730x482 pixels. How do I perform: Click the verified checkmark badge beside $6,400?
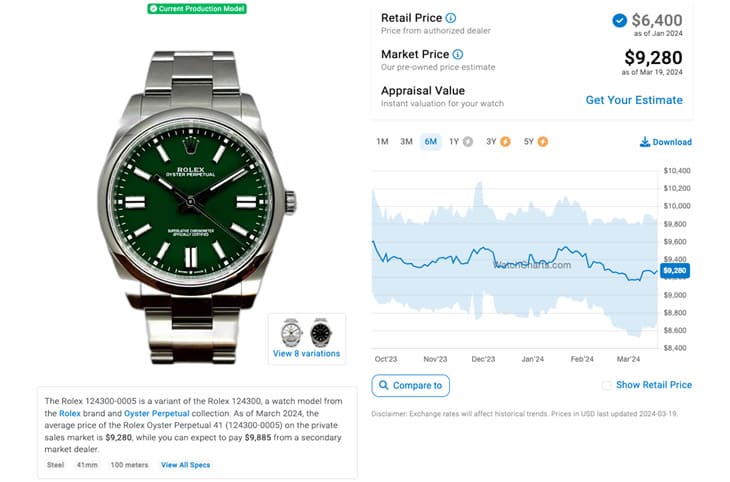[x=619, y=20]
